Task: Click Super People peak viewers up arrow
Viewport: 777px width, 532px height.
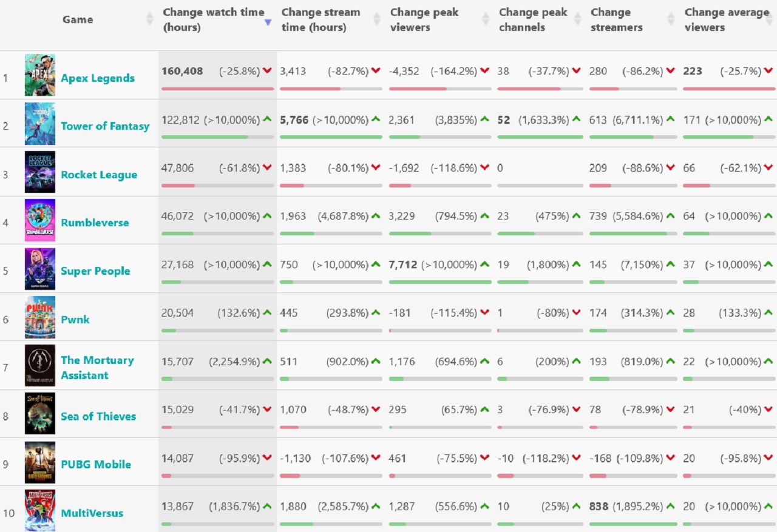Action: (x=484, y=264)
